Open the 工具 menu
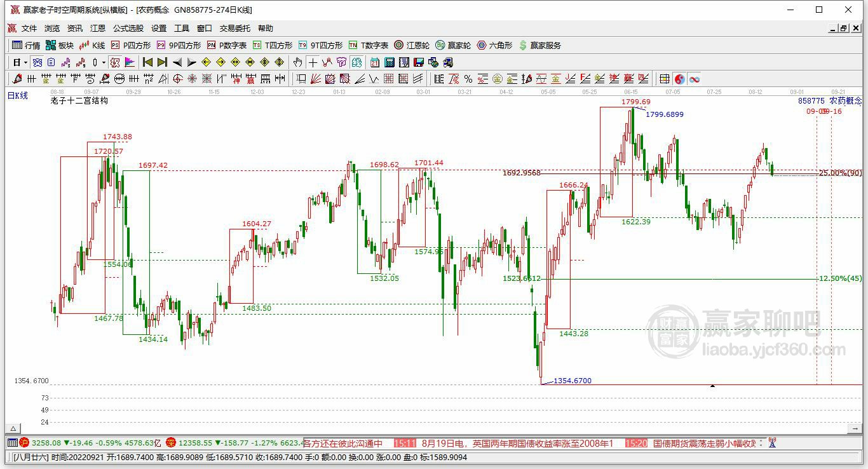The width and height of the screenshot is (868, 469). pos(182,28)
